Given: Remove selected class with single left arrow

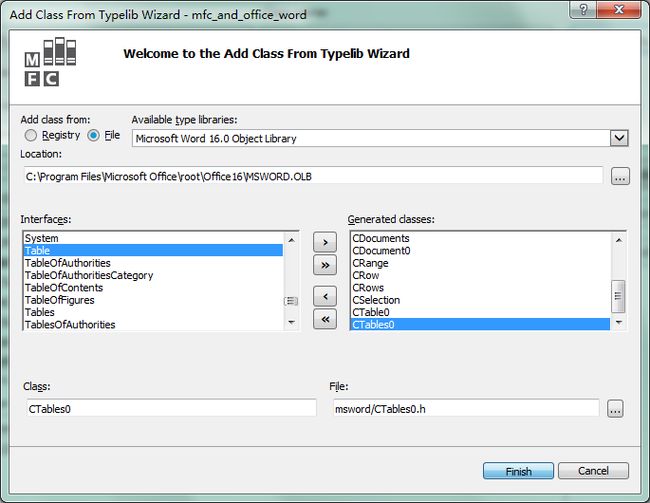Looking at the screenshot, I should tap(325, 296).
